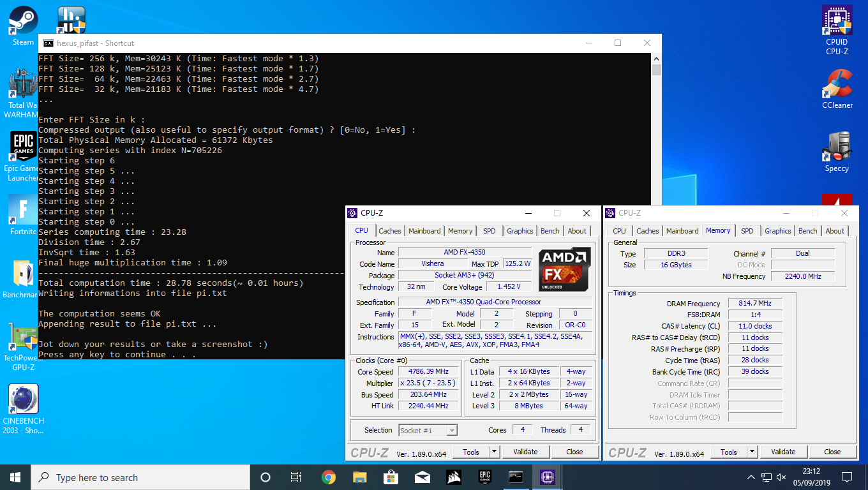Open the Mail app on taskbar
The width and height of the screenshot is (868, 490).
423,477
